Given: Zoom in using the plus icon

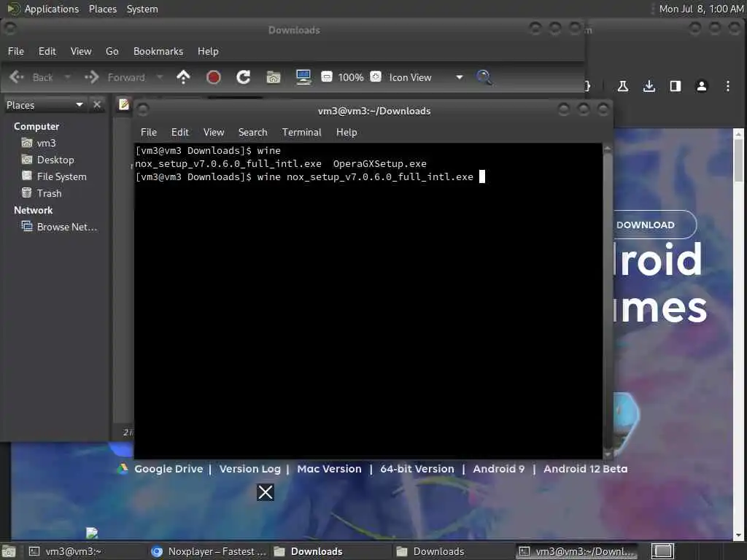Looking at the screenshot, I should [x=376, y=77].
